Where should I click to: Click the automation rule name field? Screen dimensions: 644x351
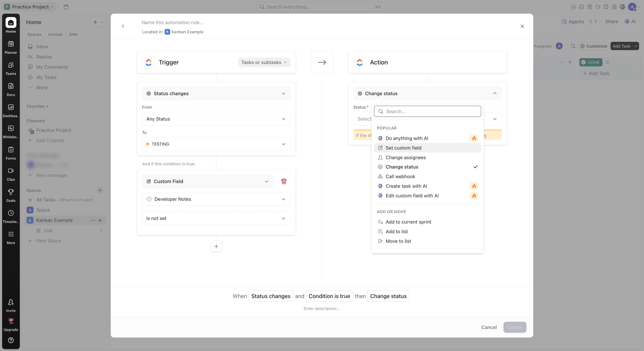coord(172,22)
